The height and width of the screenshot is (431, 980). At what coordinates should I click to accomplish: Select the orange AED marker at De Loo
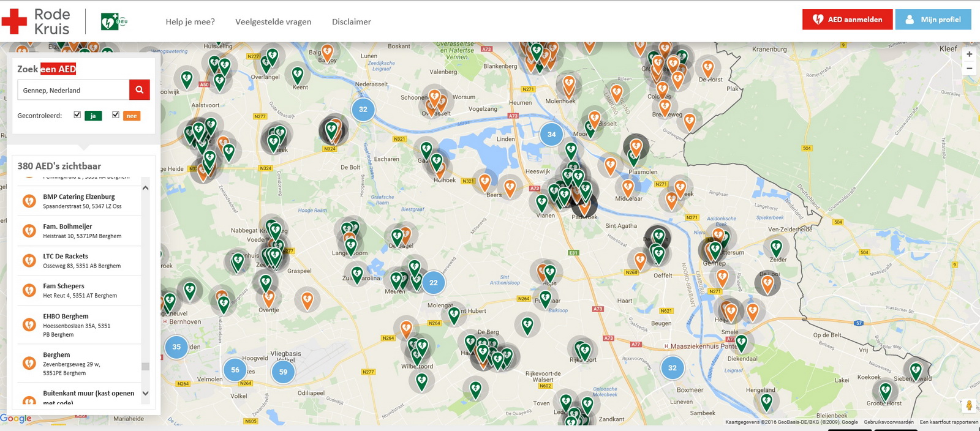tap(767, 283)
